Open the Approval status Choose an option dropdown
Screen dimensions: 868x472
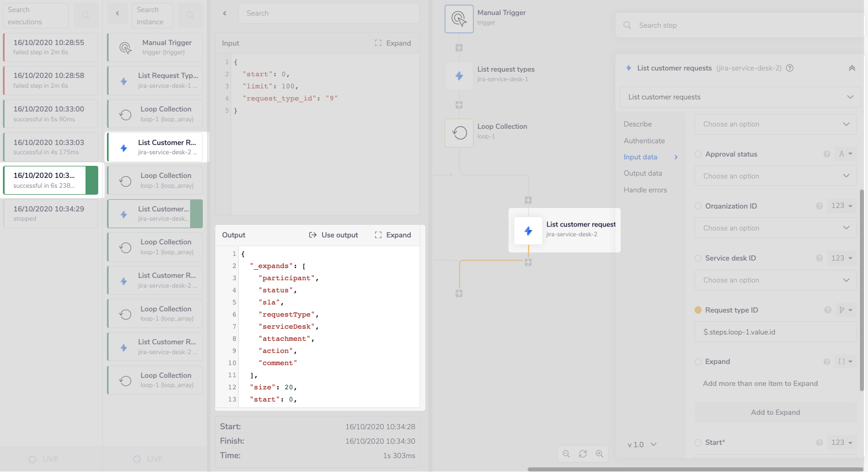[x=776, y=176]
